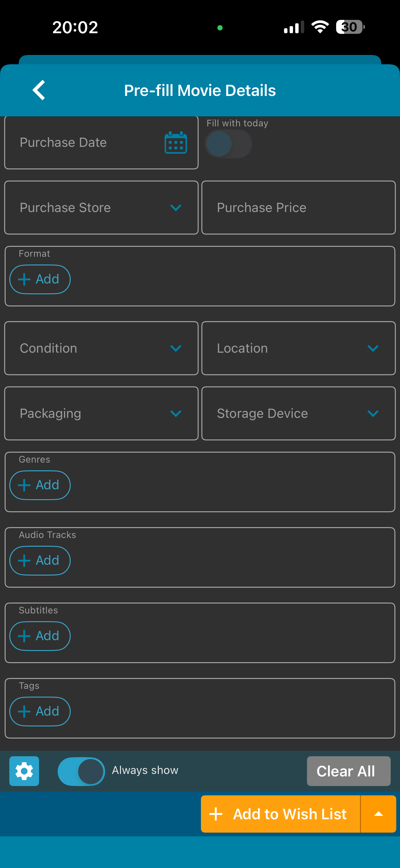This screenshot has width=400, height=868.
Task: Open the Storage Device dropdown
Action: tap(298, 414)
